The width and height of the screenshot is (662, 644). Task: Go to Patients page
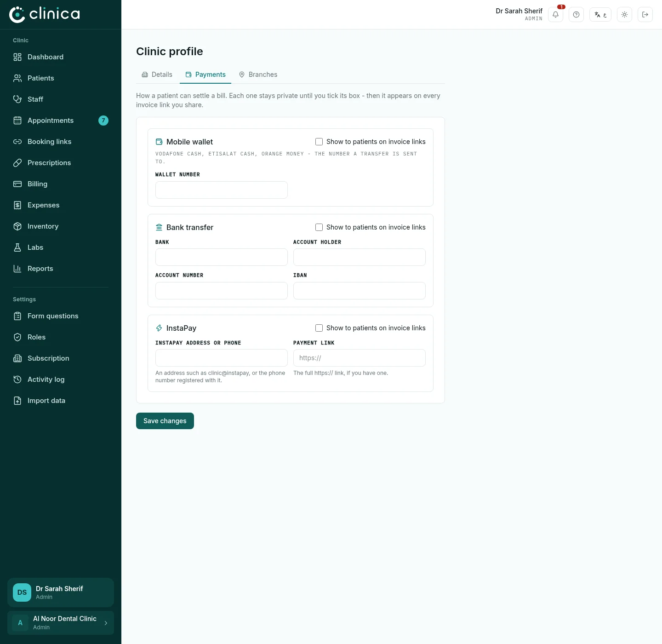pyautogui.click(x=61, y=78)
